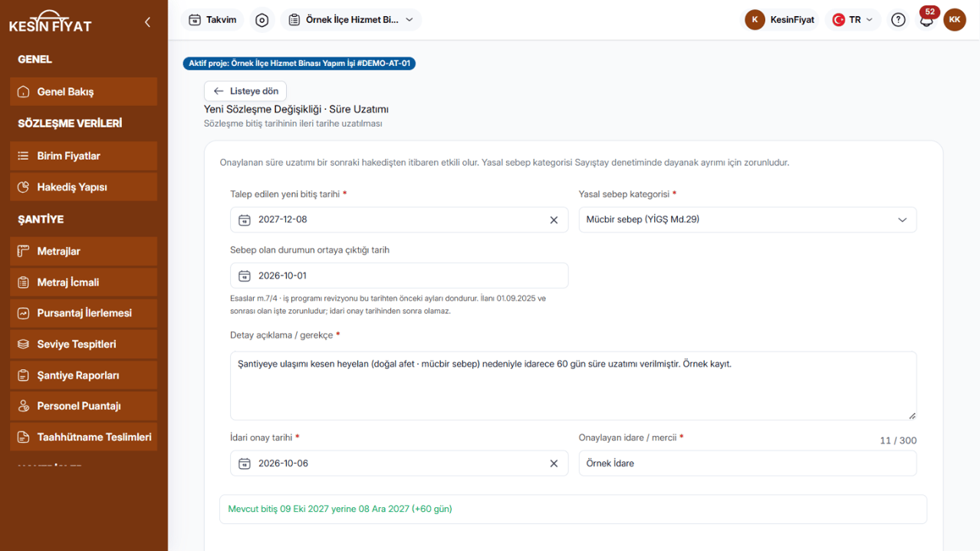The width and height of the screenshot is (980, 551).
Task: Clear the İdari onay tarihi date
Action: point(554,464)
